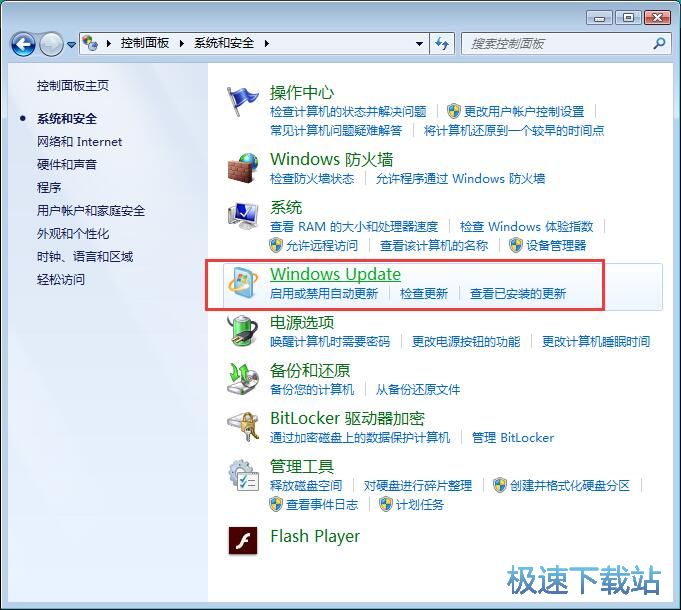Select 程序 in sidebar
The width and height of the screenshot is (681, 610).
[x=49, y=188]
